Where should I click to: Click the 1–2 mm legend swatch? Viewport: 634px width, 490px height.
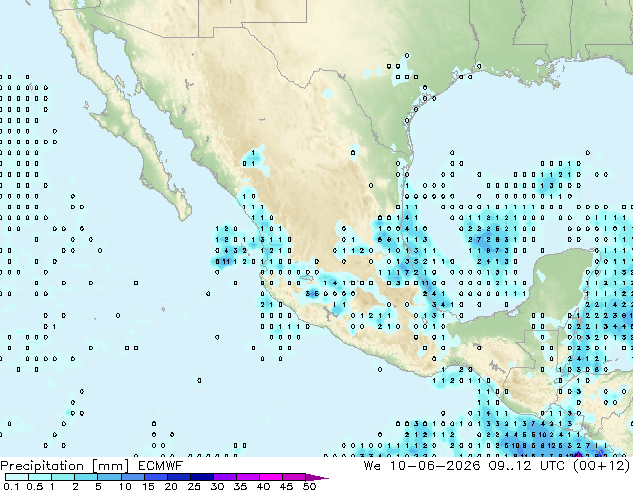click(63, 477)
